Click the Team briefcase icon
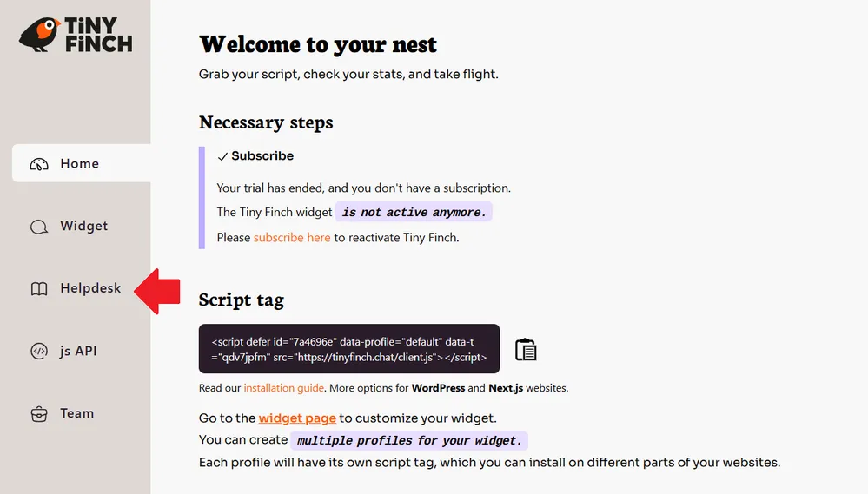868x494 pixels. click(39, 414)
